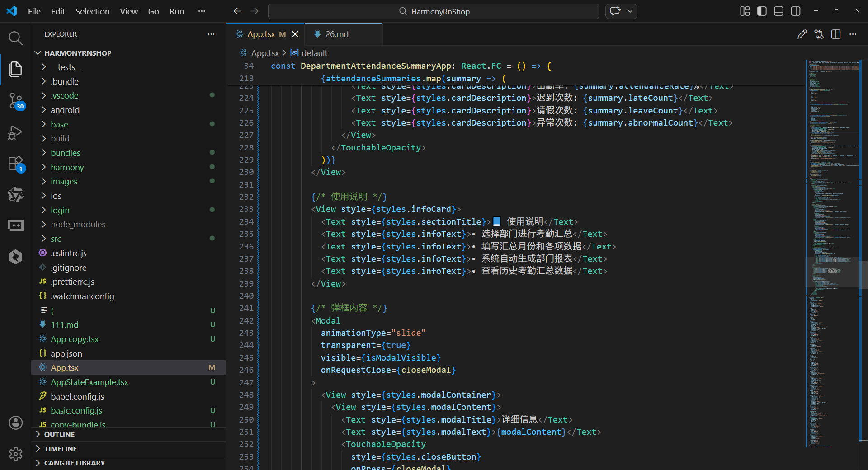Expand the harmony folder

(129, 167)
